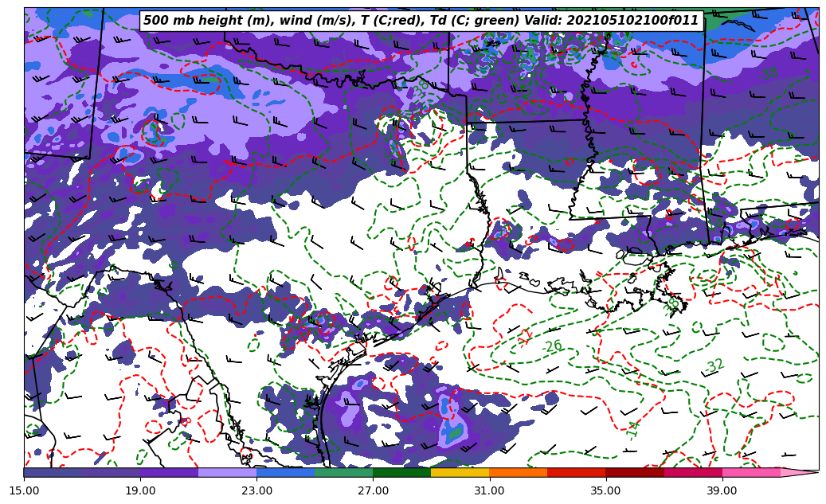The image size is (826, 504).
Task: Pick the yellow colorbar segment
Action: [x=460, y=472]
